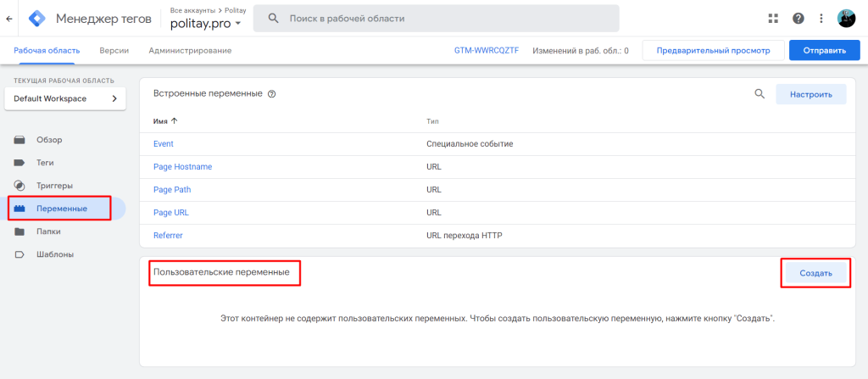
Task: Click the help icon beside Встроенные переменные
Action: click(271, 93)
